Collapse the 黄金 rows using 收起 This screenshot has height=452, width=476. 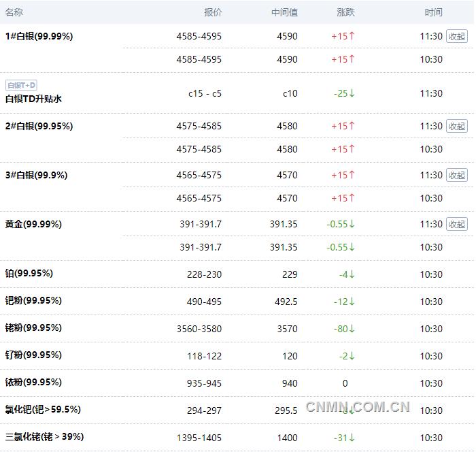pyautogui.click(x=457, y=224)
